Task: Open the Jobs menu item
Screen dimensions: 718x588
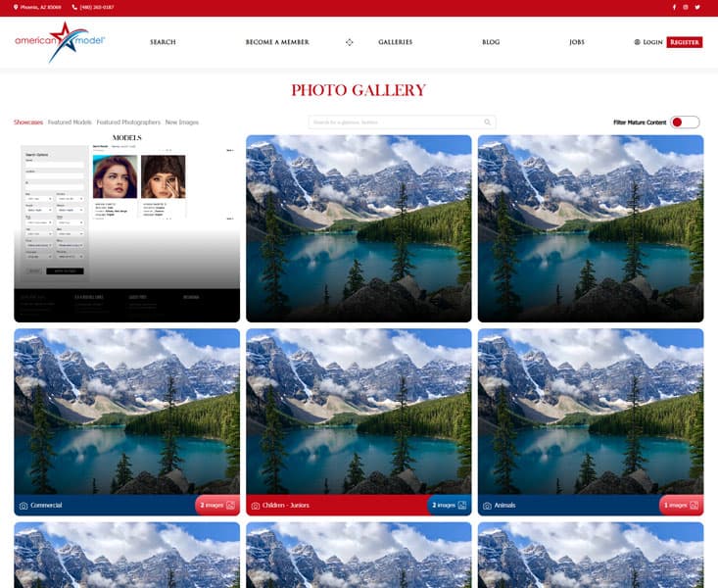Action: (x=577, y=42)
